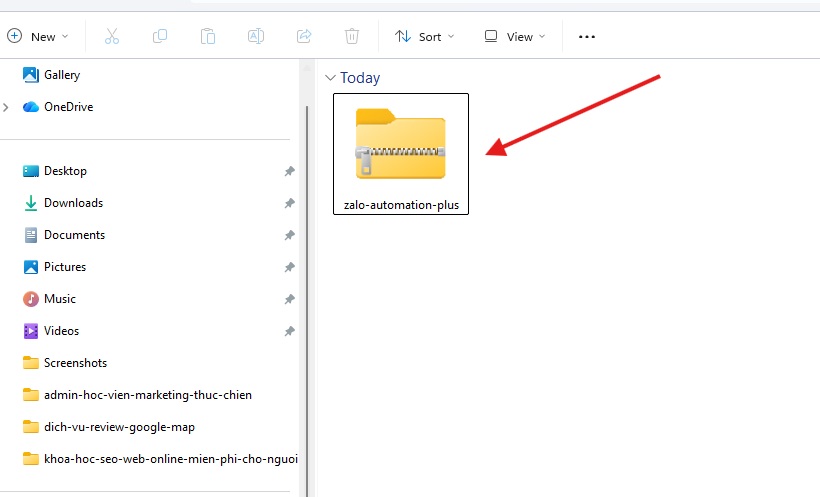Select the Today group header text

point(360,78)
